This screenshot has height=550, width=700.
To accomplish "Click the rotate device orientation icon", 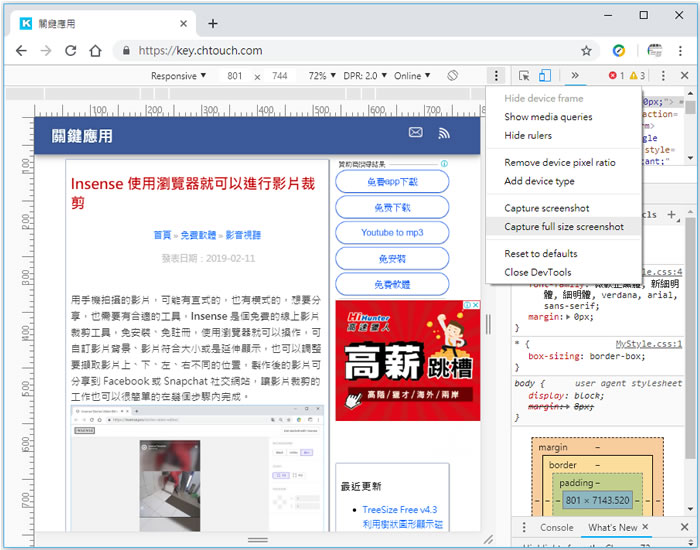I will click(453, 76).
